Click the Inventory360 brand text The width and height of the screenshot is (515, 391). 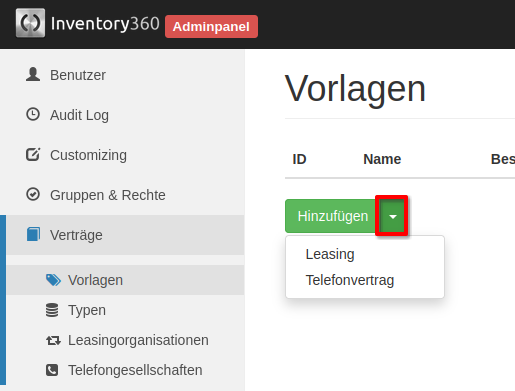click(x=105, y=24)
